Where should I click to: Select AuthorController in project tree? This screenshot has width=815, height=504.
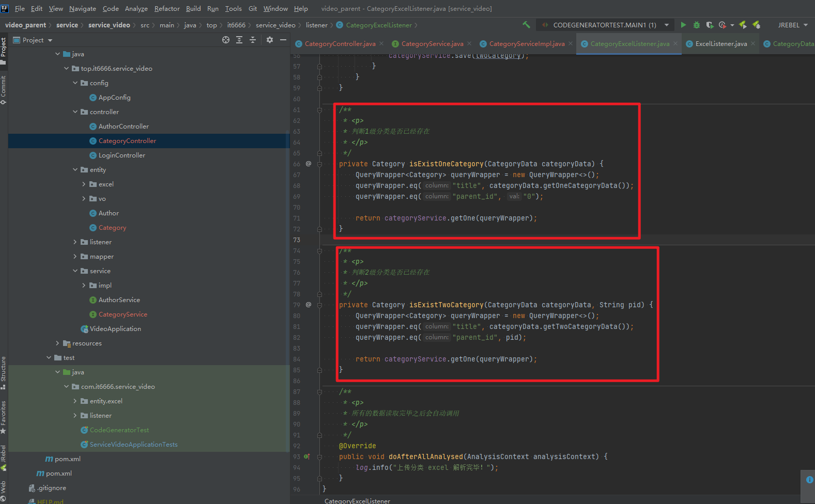point(124,126)
